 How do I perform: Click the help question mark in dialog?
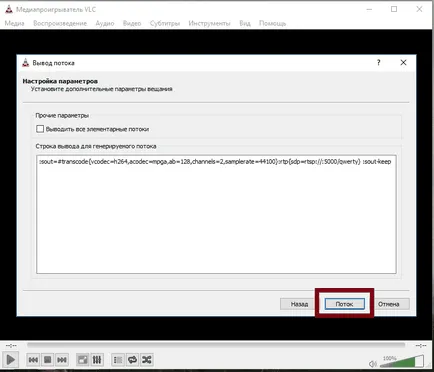378,62
